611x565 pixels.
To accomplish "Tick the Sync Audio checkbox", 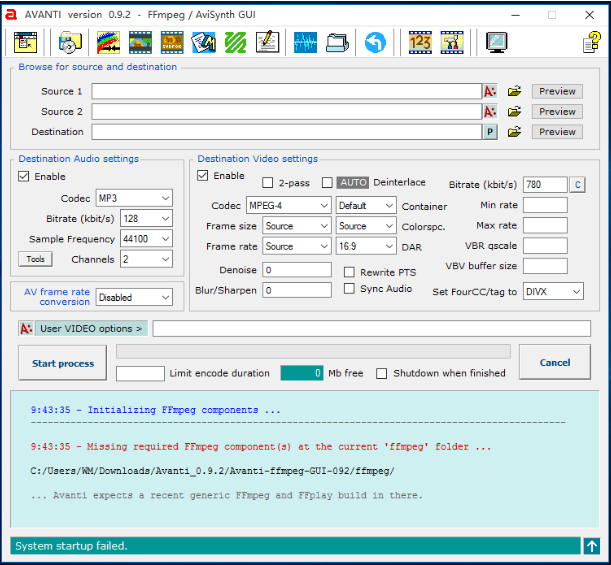I will (349, 289).
